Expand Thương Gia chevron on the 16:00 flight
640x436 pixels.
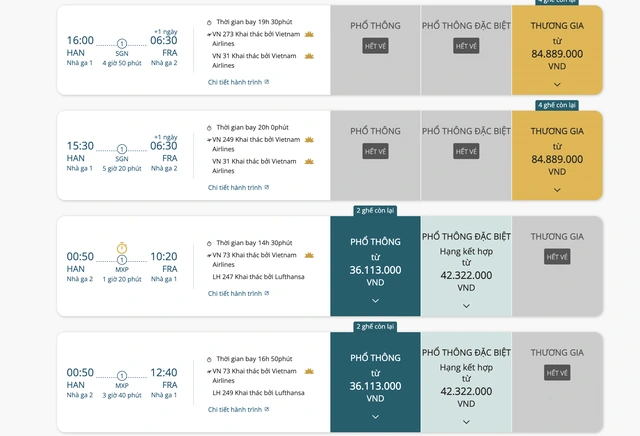pyautogui.click(x=557, y=85)
